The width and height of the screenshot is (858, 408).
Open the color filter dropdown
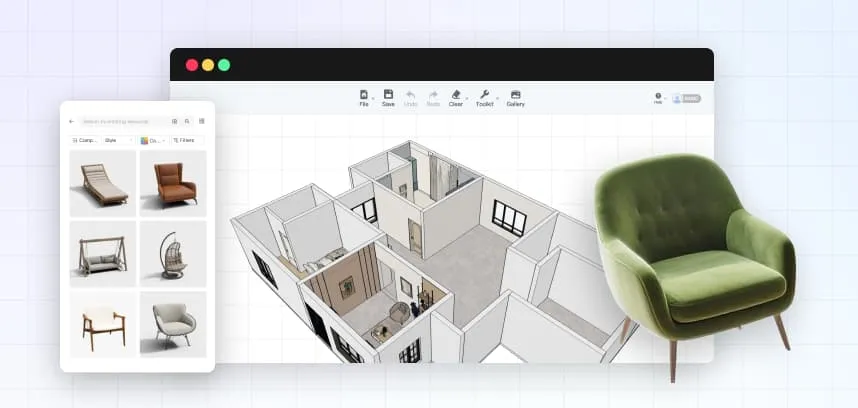click(153, 141)
